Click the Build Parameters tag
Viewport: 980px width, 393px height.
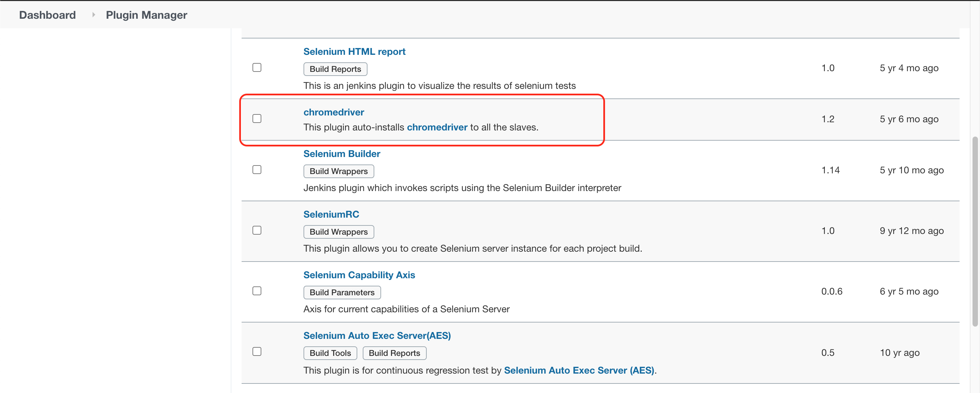(x=342, y=292)
